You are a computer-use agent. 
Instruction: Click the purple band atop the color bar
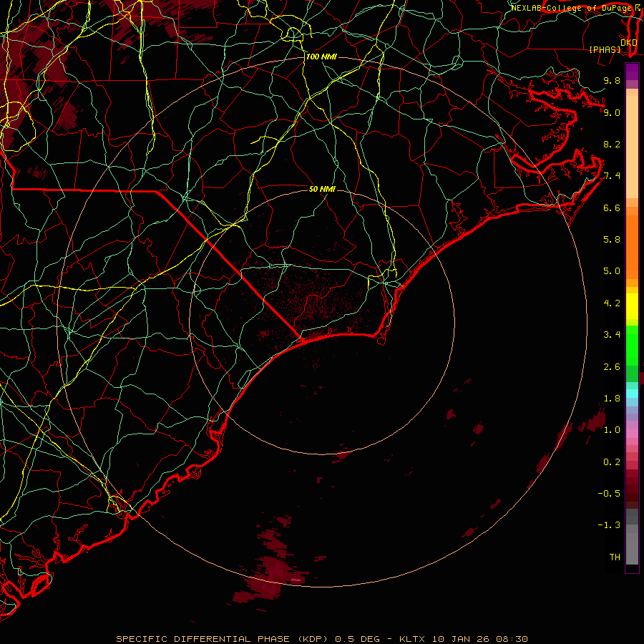click(x=632, y=72)
